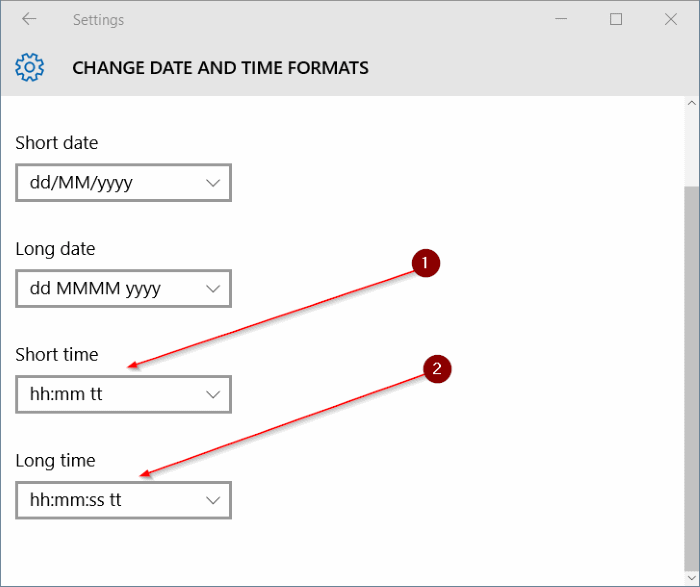Click the scrollbar down arrow
The width and height of the screenshot is (700, 587).
[x=692, y=579]
